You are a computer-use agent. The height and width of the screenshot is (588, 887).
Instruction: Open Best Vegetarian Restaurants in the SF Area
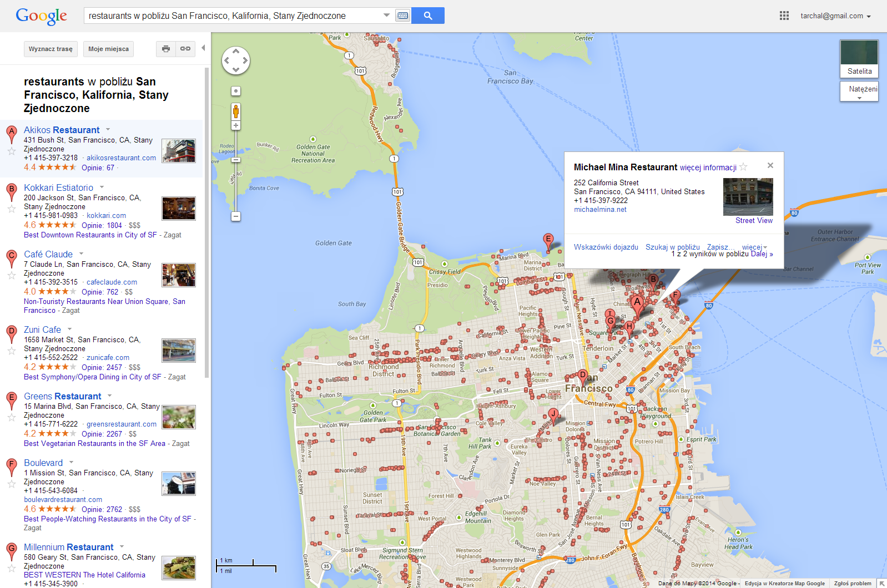tap(94, 443)
